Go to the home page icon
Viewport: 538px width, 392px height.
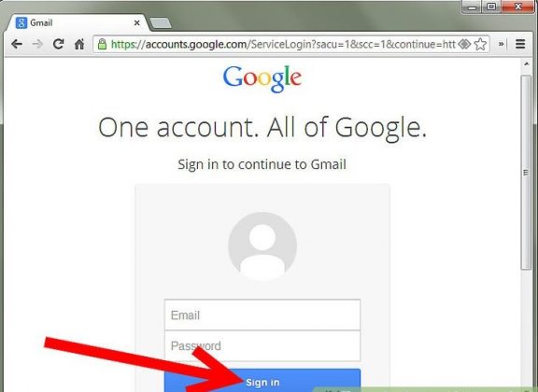tap(79, 44)
